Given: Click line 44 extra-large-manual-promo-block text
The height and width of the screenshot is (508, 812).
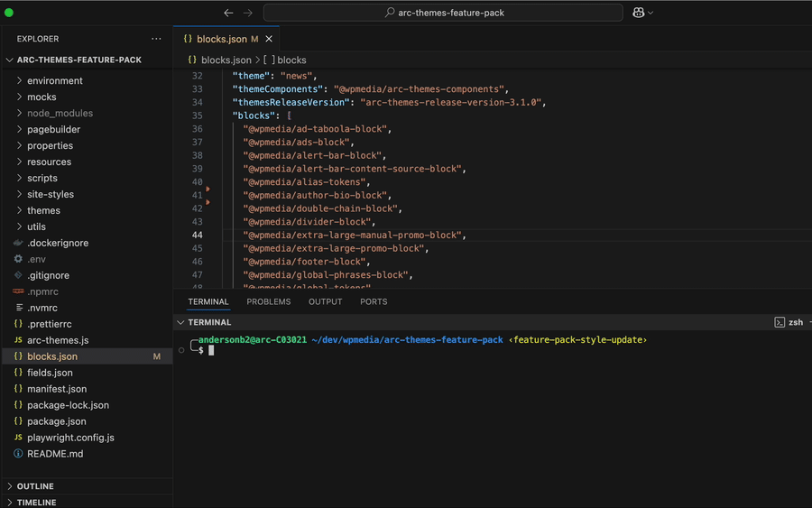Looking at the screenshot, I should (355, 236).
